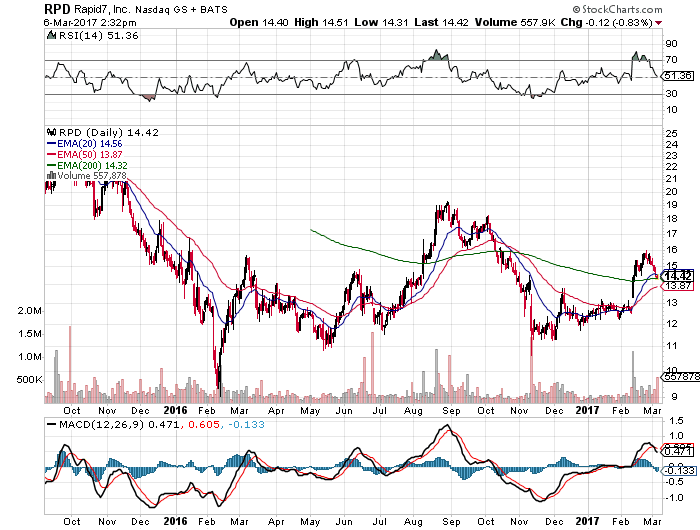Click the 2.0M volume axis label
This screenshot has width=700, height=530.
pyautogui.click(x=29, y=311)
